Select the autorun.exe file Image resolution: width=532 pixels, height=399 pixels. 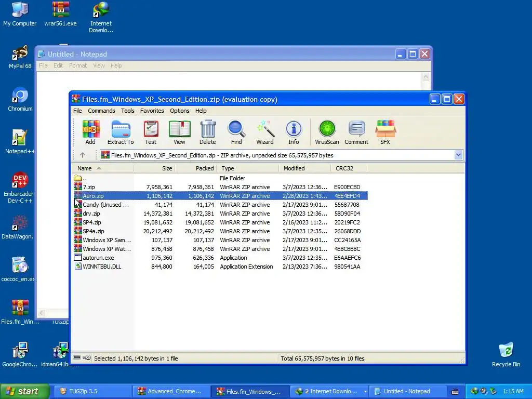(x=220, y=258)
